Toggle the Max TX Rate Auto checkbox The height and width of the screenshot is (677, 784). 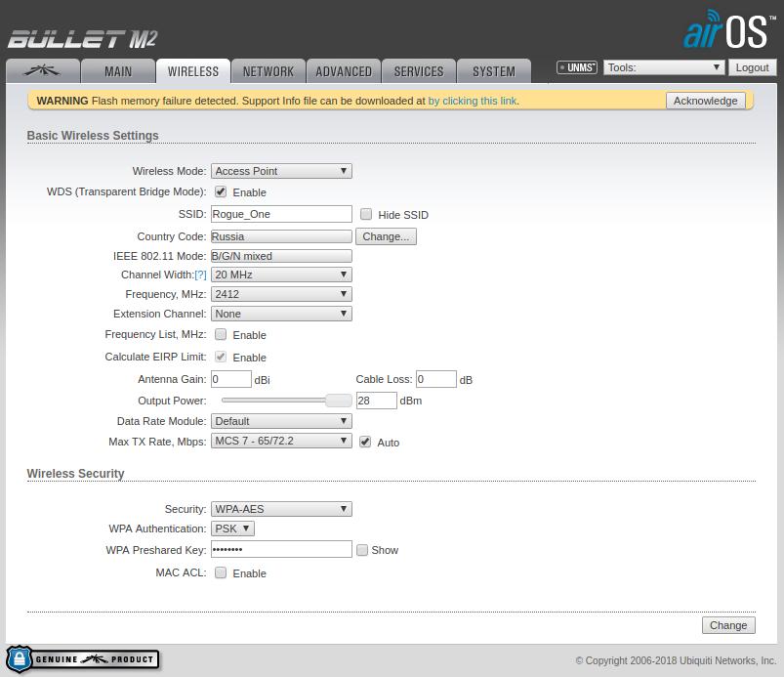(x=365, y=442)
